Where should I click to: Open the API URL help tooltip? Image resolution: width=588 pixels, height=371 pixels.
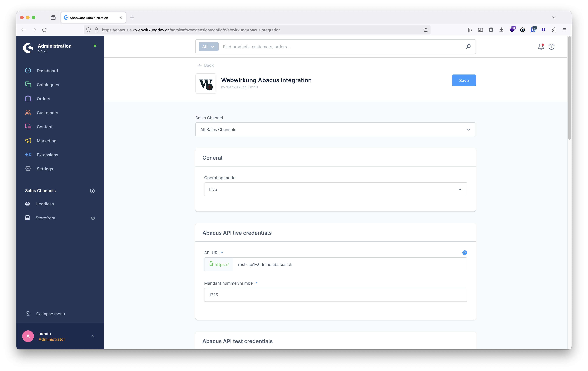pyautogui.click(x=464, y=253)
